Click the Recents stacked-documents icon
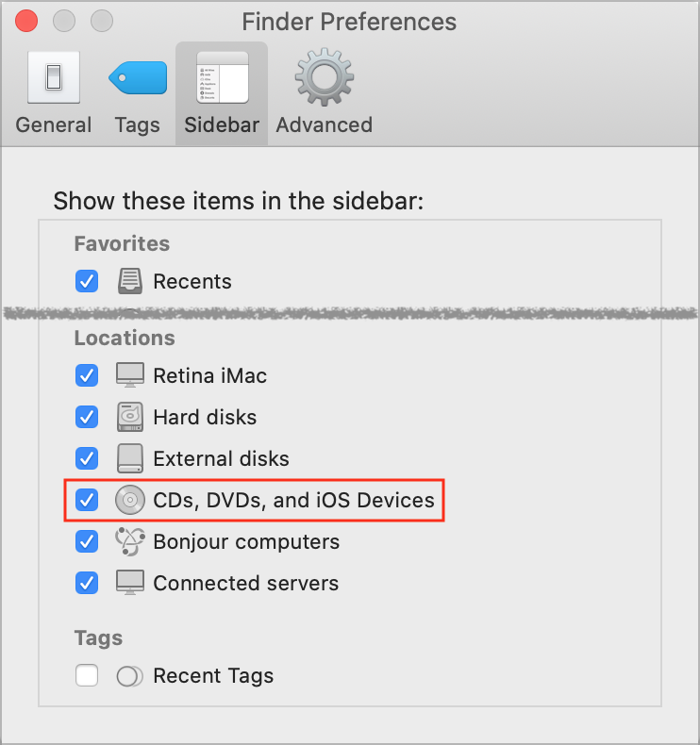 (130, 281)
